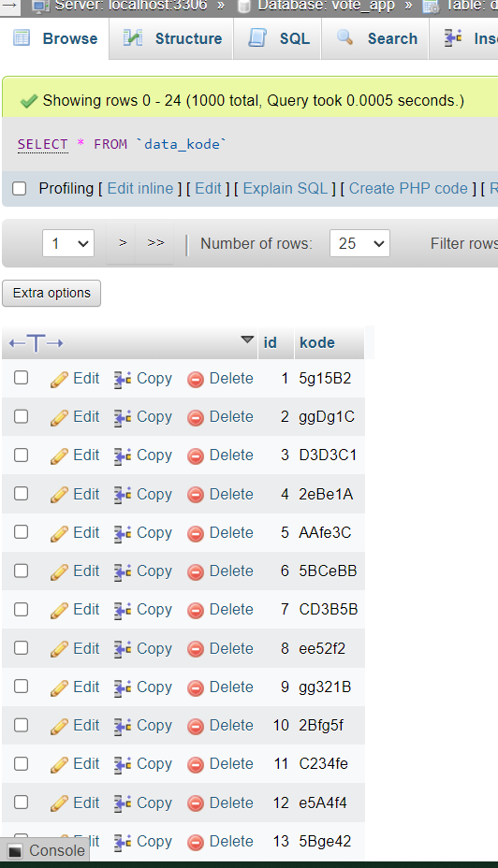
Task: Click Database: vote_app breadcrumb
Action: 326,7
